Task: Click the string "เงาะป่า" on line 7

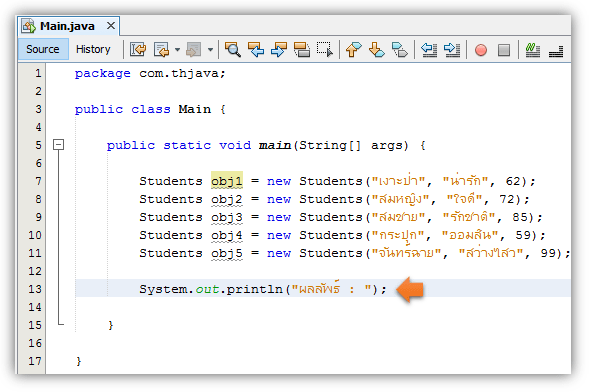Action: tap(399, 181)
